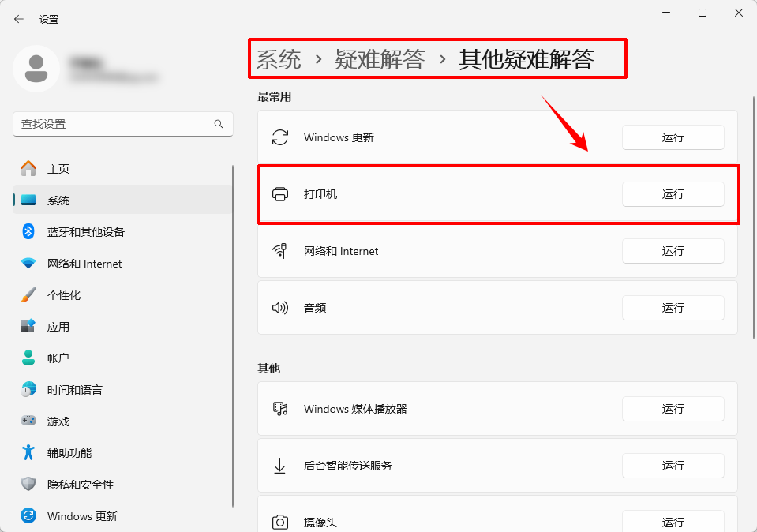
Task: Maximize the Settings window
Action: pyautogui.click(x=703, y=13)
